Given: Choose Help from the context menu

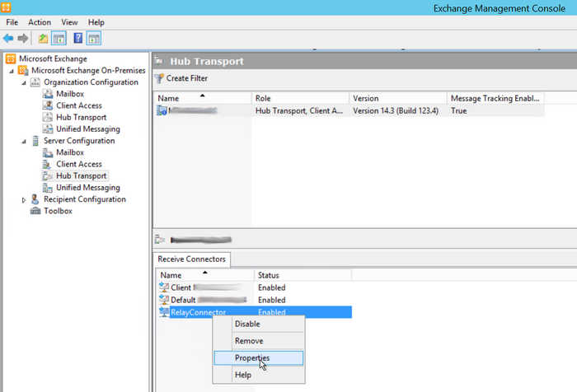Looking at the screenshot, I should pyautogui.click(x=259, y=375).
